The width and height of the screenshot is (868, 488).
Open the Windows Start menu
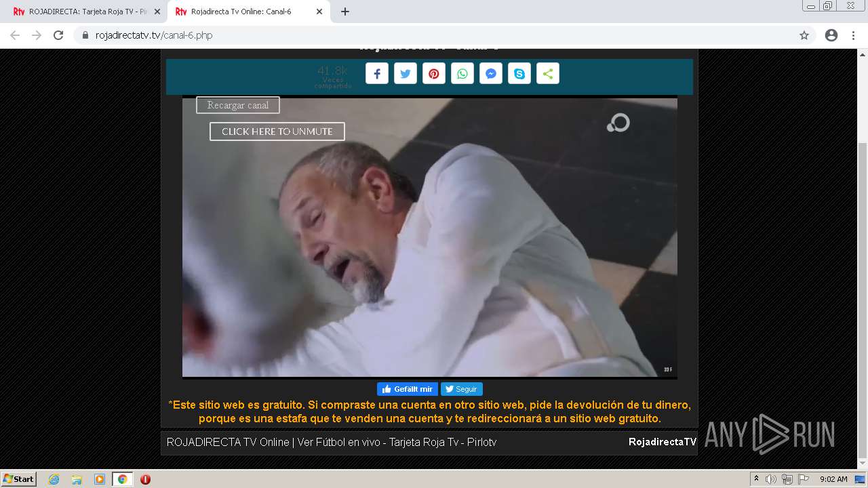(19, 479)
